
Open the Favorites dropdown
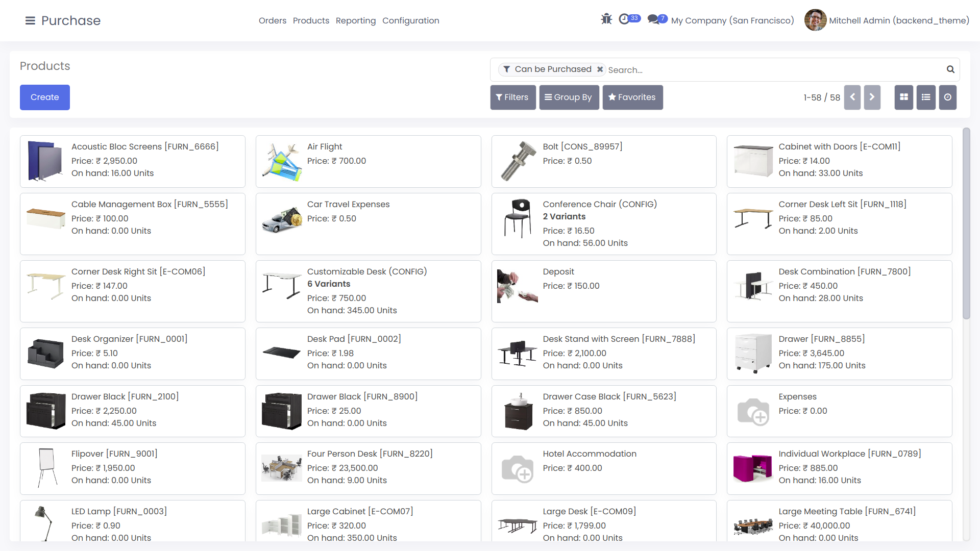click(x=632, y=97)
